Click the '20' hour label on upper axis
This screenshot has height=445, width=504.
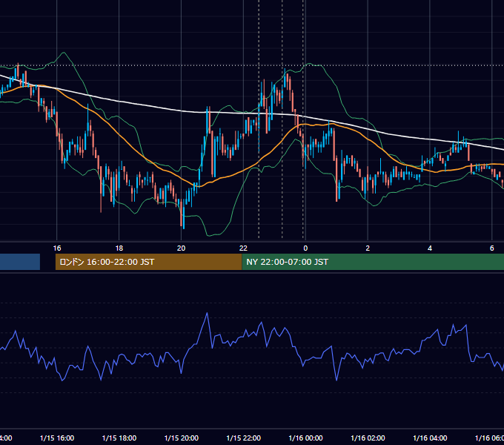click(181, 248)
